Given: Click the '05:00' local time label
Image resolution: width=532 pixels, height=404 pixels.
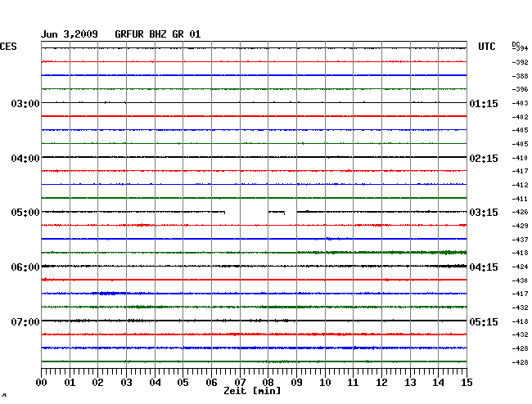Looking at the screenshot, I should (25, 213).
